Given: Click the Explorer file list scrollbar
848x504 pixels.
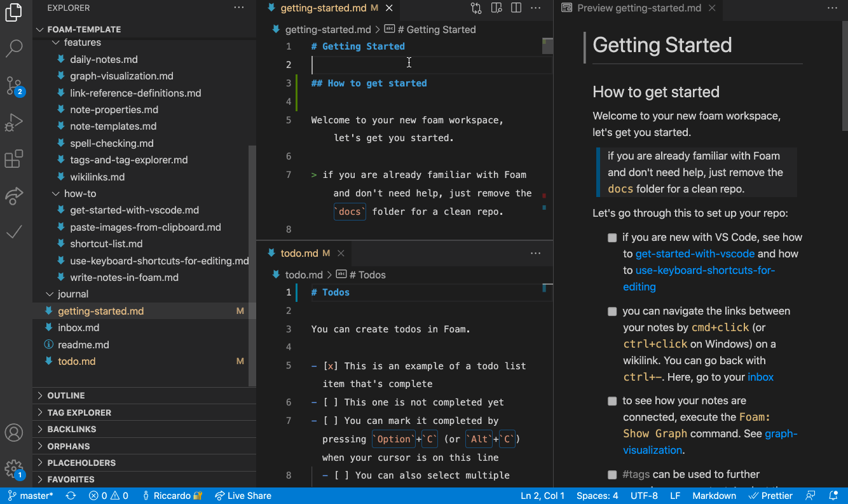Looking at the screenshot, I should click(x=252, y=266).
